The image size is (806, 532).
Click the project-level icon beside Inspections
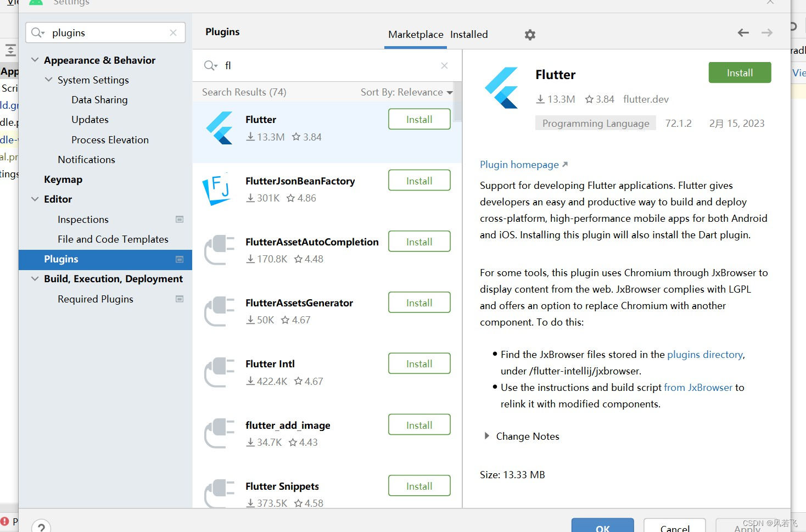click(x=180, y=219)
